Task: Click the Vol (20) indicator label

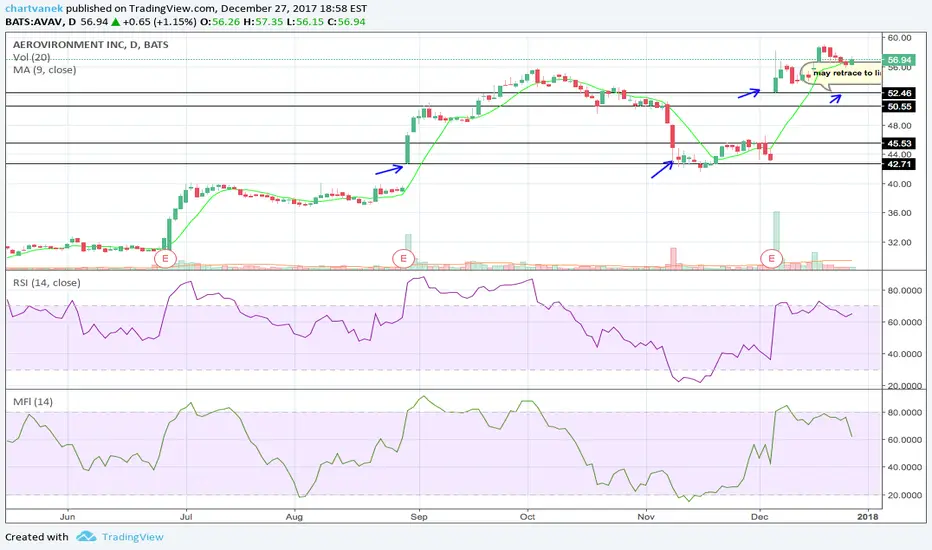Action: point(32,58)
